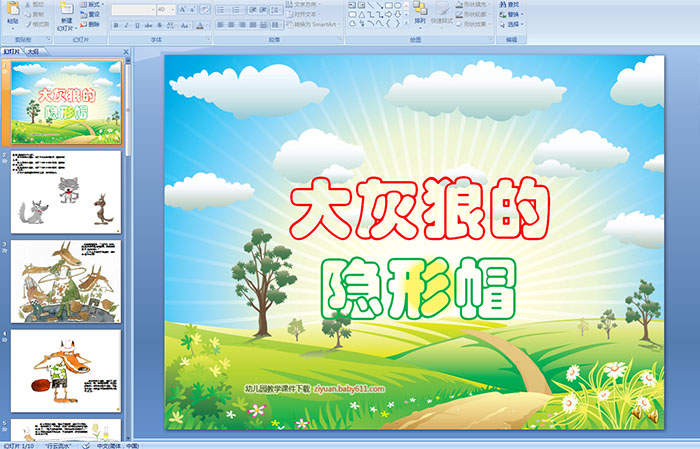This screenshot has width=700, height=449.
Task: Click the Reset (重设) slide button
Action: point(92,15)
